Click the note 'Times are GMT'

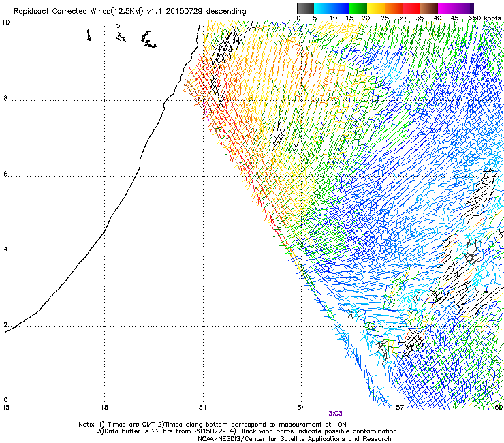[x=131, y=425]
